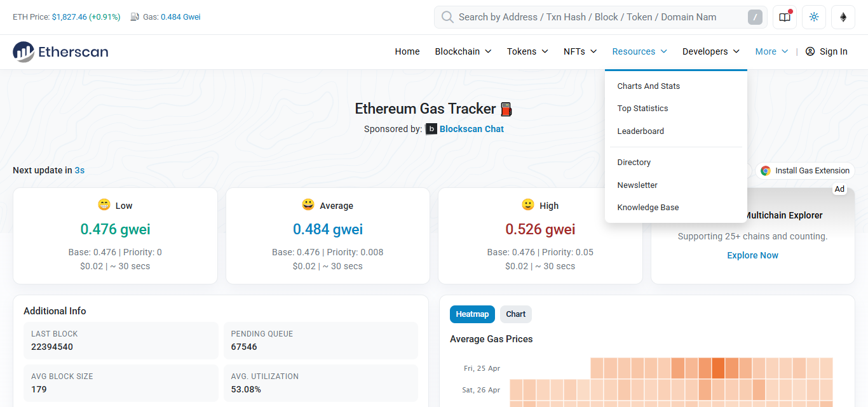Click the last block number 22394540
868x407 pixels.
click(52, 347)
